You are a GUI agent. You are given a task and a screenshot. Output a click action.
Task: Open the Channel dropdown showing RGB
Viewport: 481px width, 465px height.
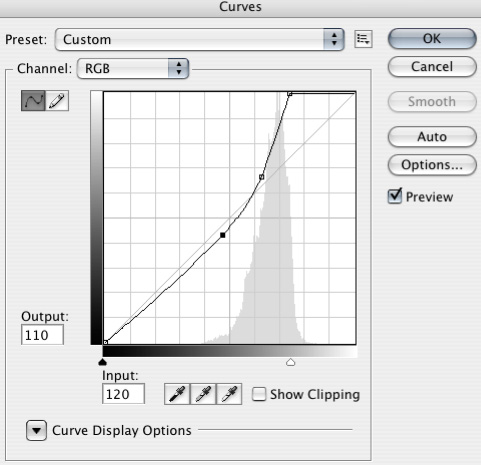(x=133, y=68)
